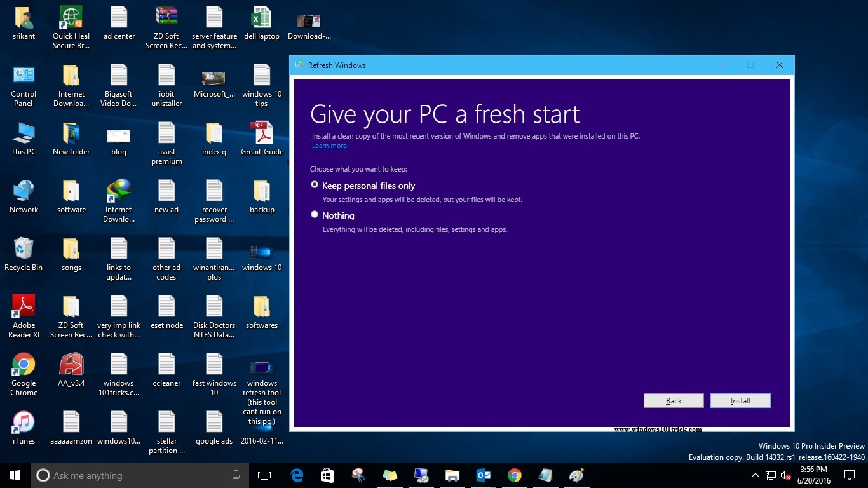Click the Ask me anything search box

coord(140,475)
